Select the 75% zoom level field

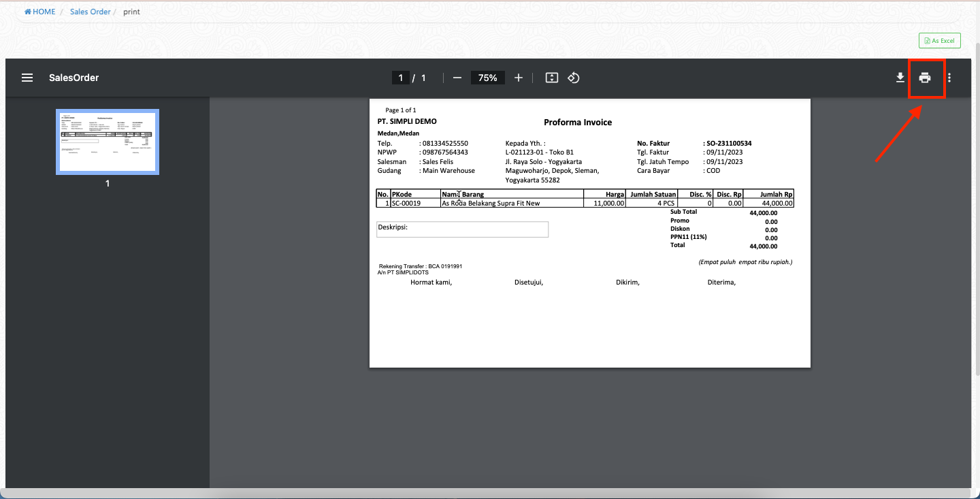487,78
